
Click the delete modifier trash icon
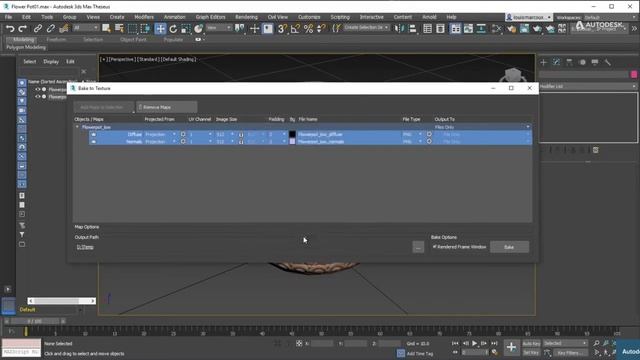[x=596, y=150]
